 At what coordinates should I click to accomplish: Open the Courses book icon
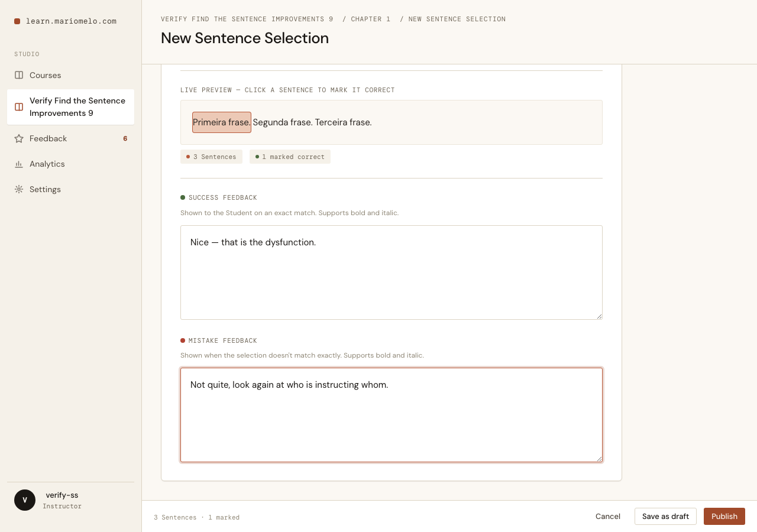pyautogui.click(x=19, y=75)
